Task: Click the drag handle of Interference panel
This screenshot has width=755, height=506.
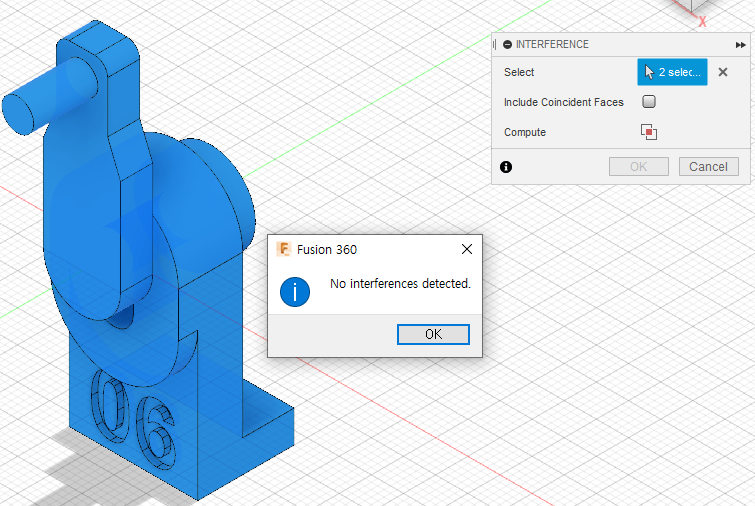Action: [x=495, y=45]
